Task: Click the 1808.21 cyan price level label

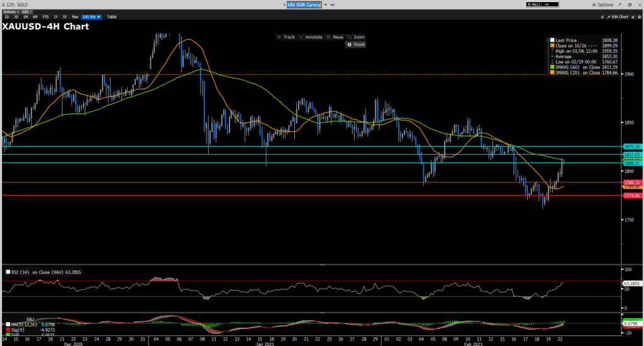Action: tap(631, 163)
